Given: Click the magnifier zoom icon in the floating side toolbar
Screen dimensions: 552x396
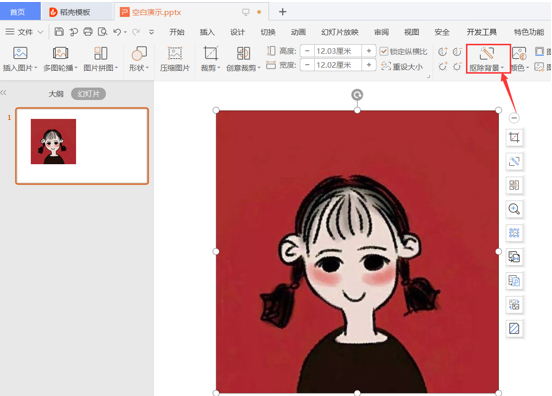Looking at the screenshot, I should (514, 209).
